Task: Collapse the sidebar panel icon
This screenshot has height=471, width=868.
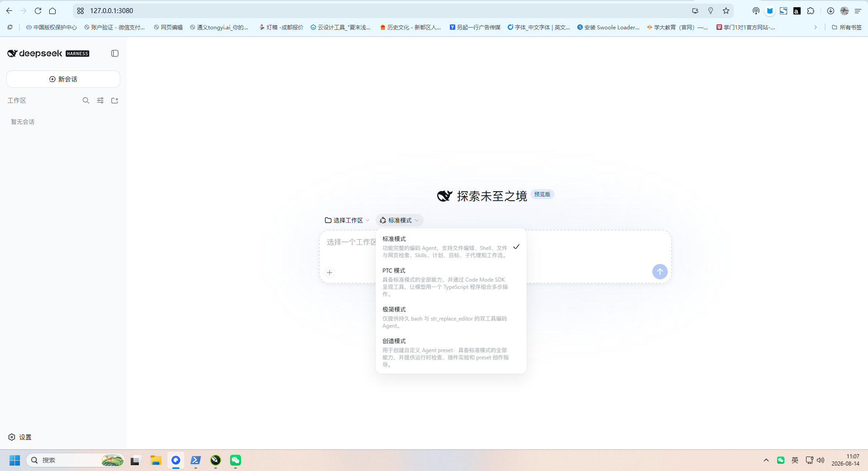Action: [x=115, y=53]
